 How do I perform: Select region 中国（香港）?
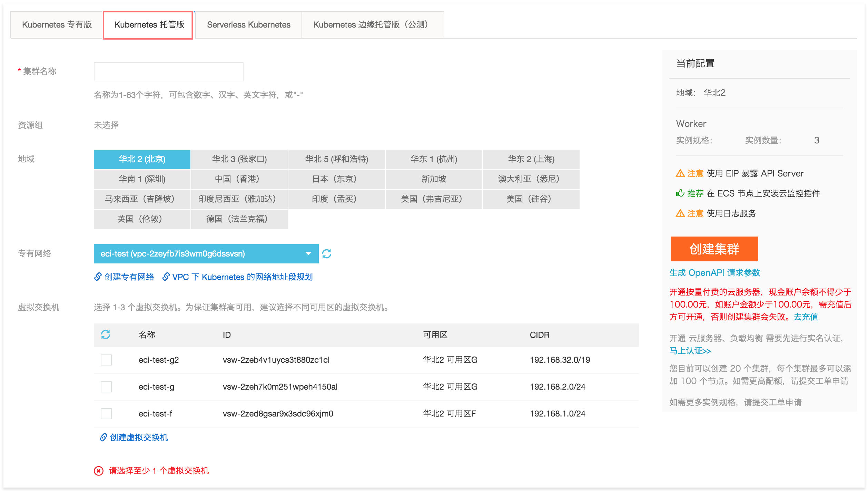pyautogui.click(x=239, y=179)
